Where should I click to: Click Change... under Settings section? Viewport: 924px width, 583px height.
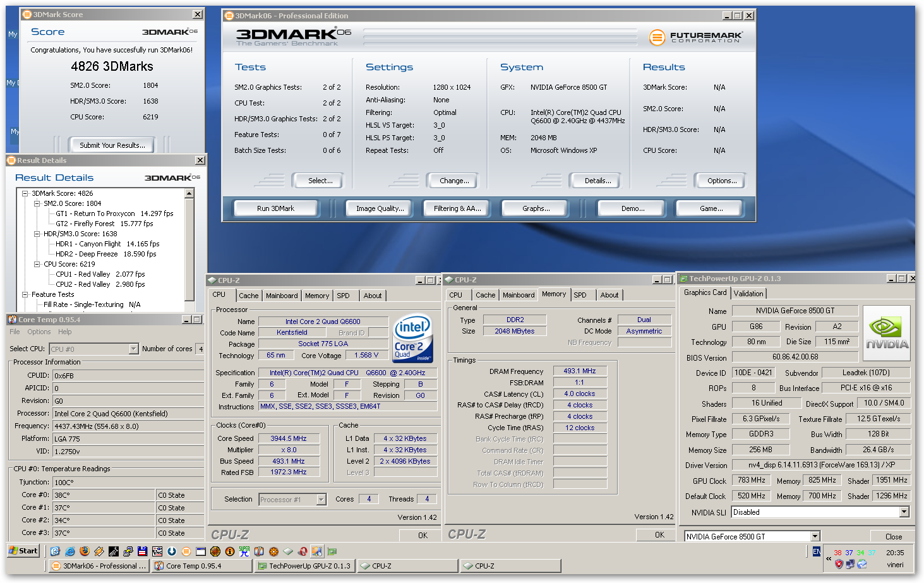(454, 181)
